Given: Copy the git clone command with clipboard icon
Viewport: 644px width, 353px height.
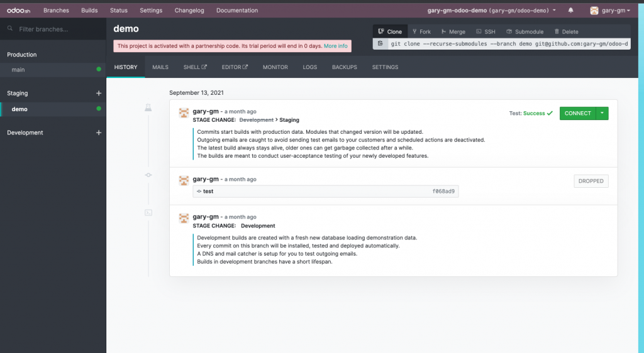Looking at the screenshot, I should 380,43.
